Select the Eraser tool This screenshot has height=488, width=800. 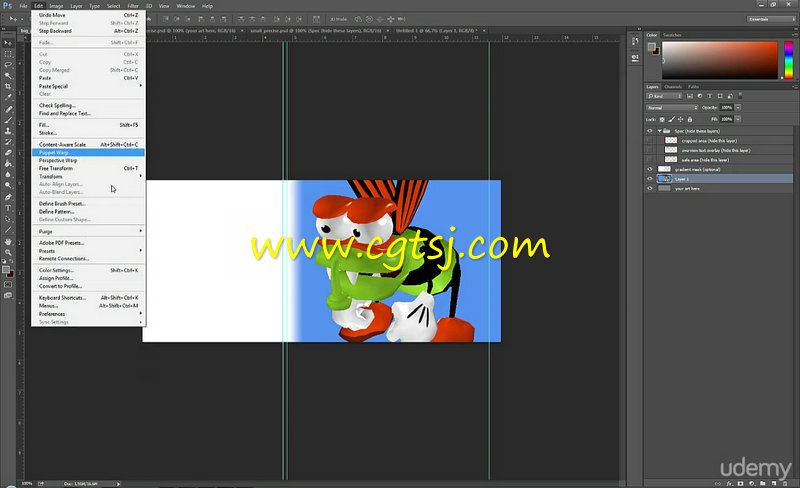click(8, 153)
